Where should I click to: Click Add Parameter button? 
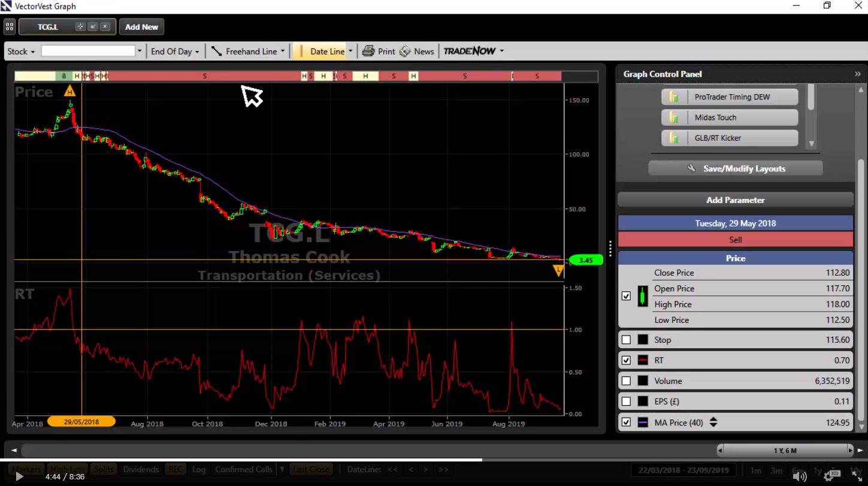coord(736,200)
